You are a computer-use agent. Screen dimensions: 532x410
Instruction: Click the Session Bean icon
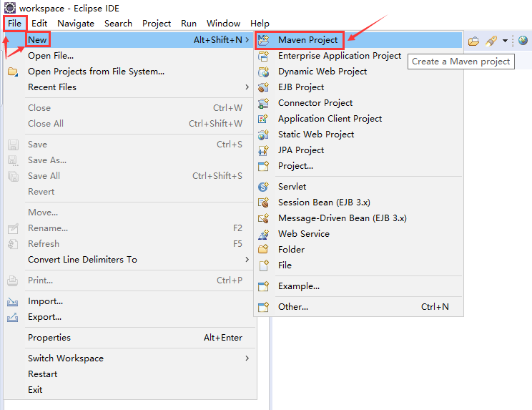click(x=263, y=202)
